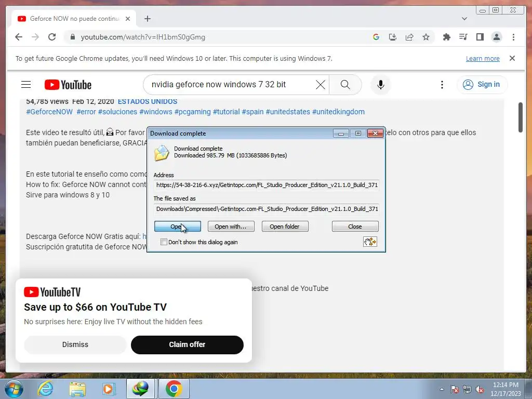
Task: Open the Windows Start orb
Action: pos(14,389)
